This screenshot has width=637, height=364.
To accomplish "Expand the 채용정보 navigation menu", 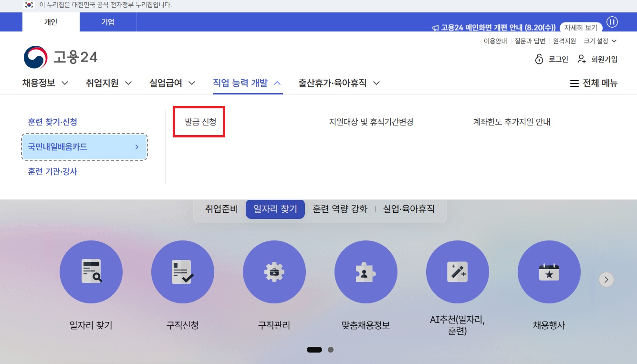I will (45, 83).
